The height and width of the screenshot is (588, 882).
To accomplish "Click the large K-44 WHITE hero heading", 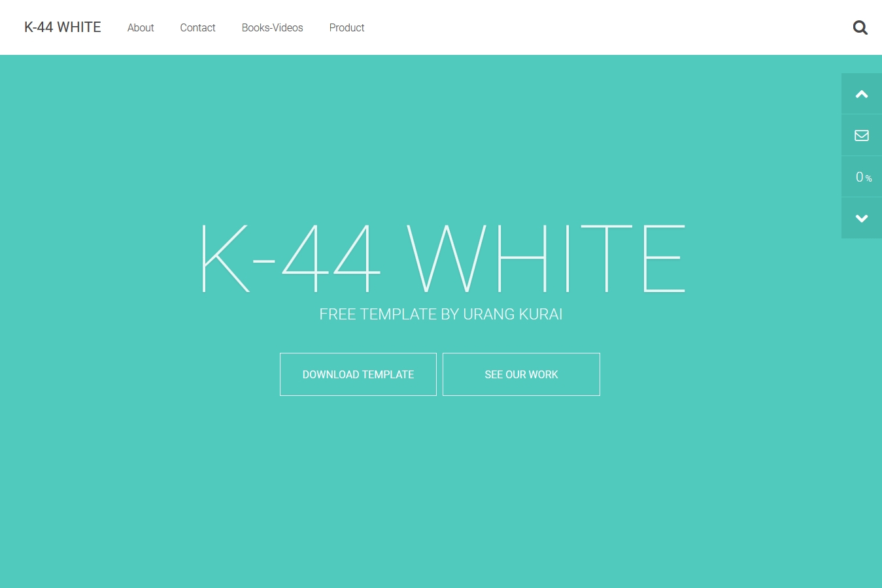I will tap(443, 258).
